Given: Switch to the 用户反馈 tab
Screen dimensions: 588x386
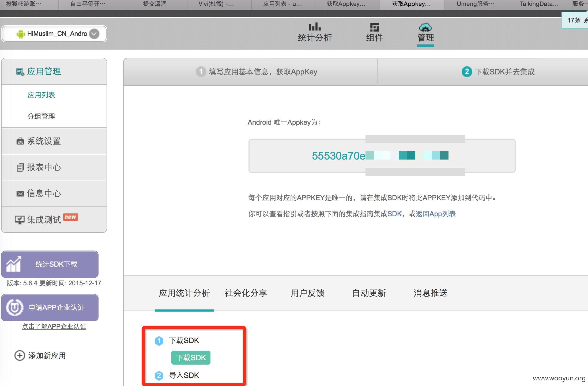Looking at the screenshot, I should click(x=307, y=293).
